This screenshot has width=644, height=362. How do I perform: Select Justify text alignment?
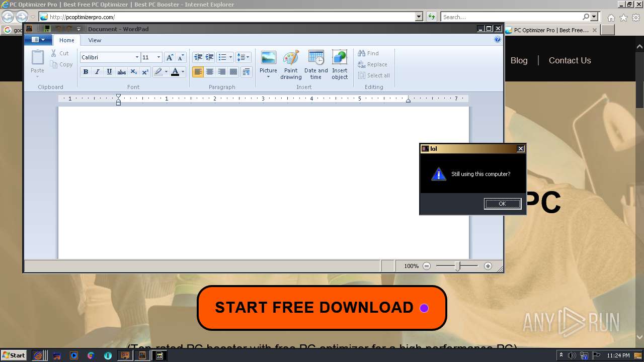[233, 72]
